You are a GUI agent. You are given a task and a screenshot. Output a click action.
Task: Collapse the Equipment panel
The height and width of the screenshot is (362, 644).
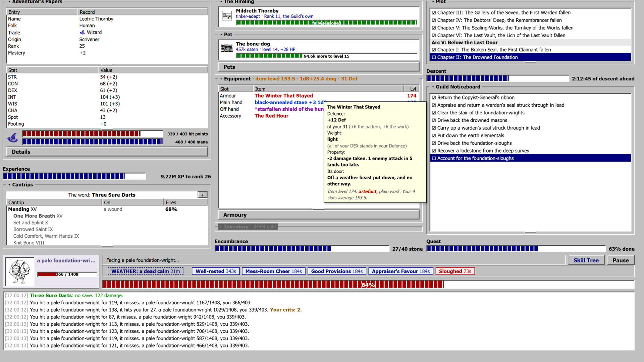point(221,79)
